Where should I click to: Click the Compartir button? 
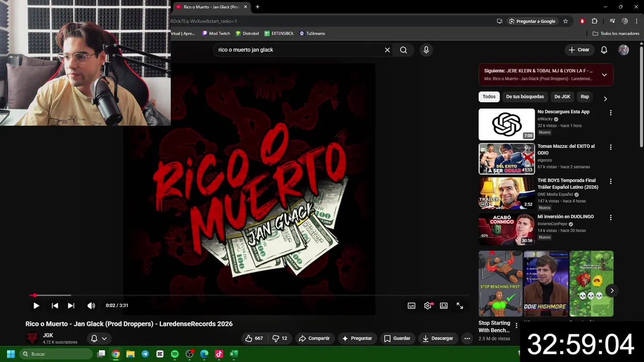[x=314, y=338]
